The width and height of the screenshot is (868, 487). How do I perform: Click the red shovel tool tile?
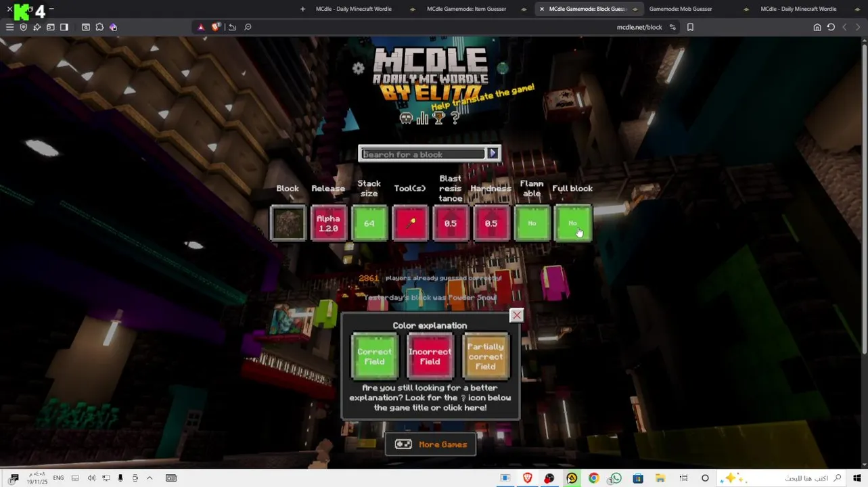(x=410, y=223)
